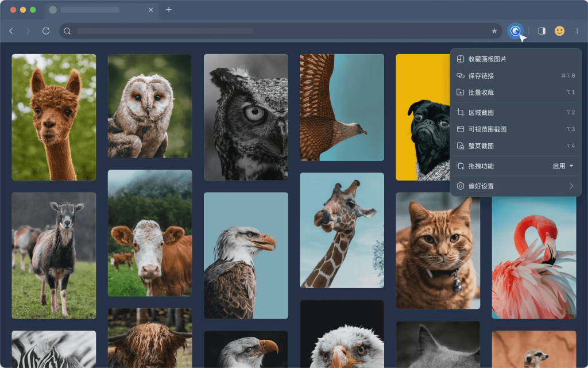Click the bookmark star in address bar
Image resolution: width=588 pixels, height=368 pixels.
(494, 31)
